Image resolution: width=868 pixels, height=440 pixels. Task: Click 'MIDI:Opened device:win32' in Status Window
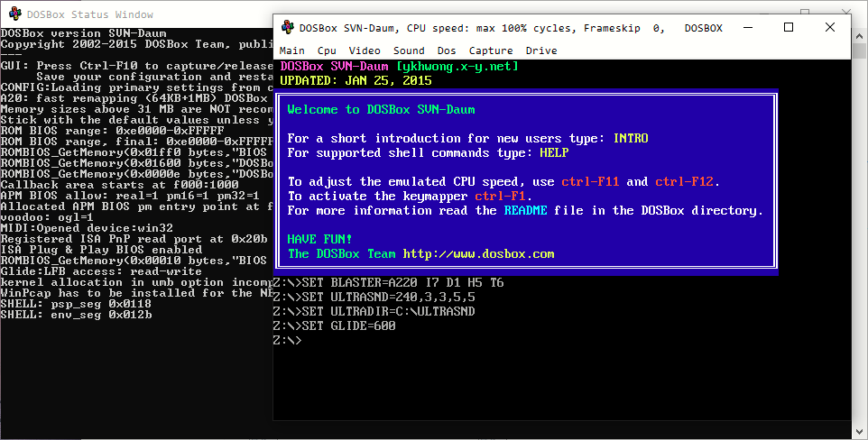87,228
